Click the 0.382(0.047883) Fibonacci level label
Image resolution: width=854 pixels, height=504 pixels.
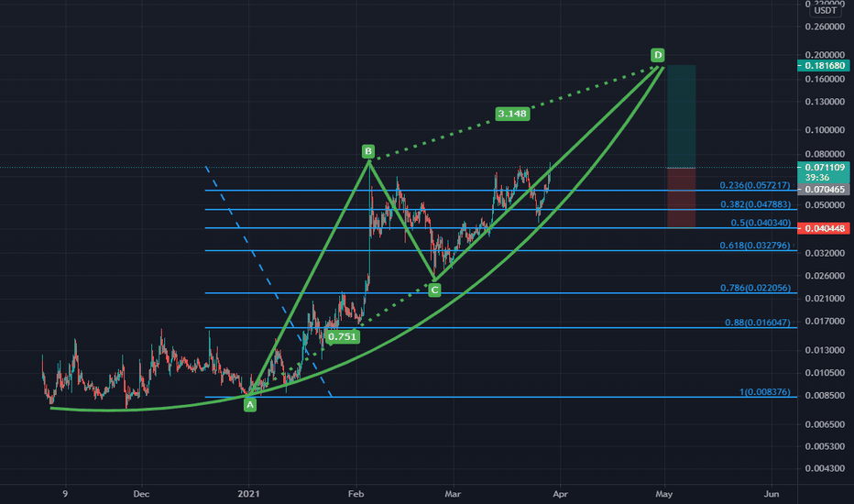755,204
